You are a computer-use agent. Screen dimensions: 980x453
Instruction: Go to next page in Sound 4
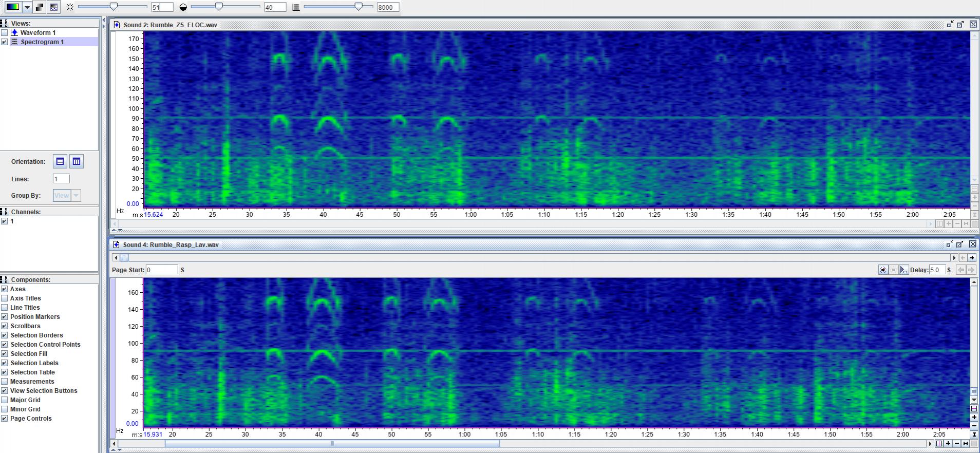click(971, 258)
